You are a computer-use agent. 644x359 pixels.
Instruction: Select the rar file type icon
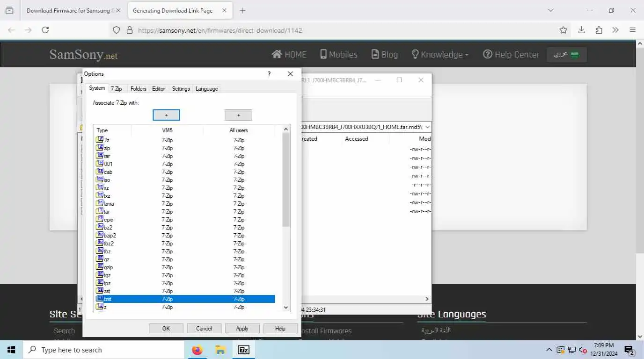pyautogui.click(x=99, y=156)
